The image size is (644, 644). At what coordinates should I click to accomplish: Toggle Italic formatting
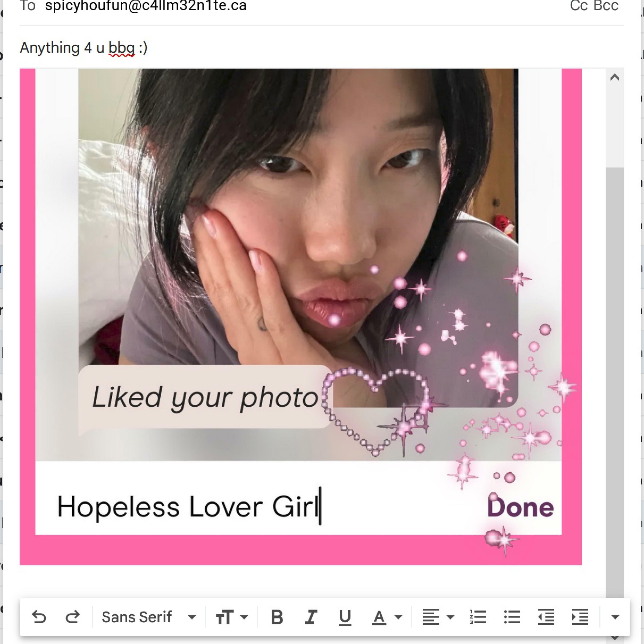(311, 617)
